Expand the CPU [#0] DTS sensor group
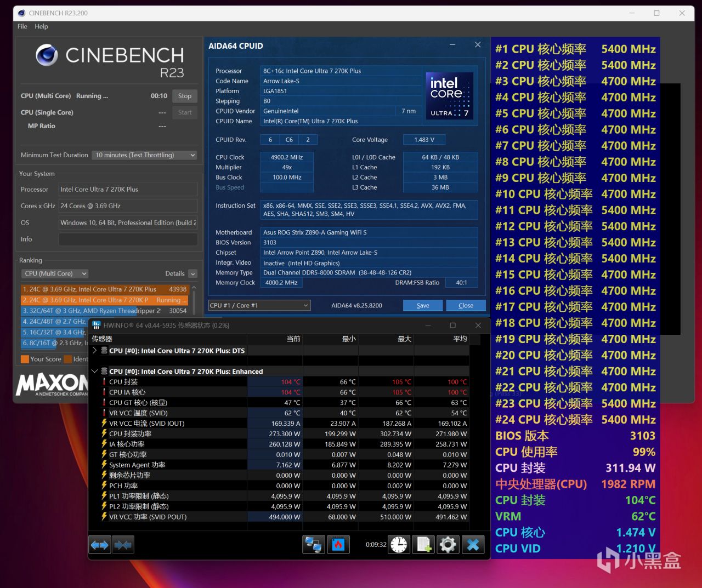Screen dimensions: 702x588 [x=95, y=351]
